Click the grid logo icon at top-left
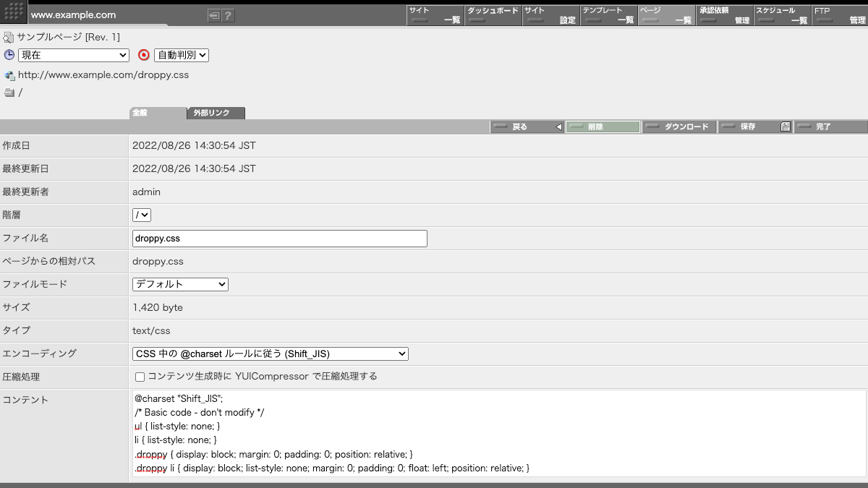This screenshot has width=868, height=488. pos(14,13)
